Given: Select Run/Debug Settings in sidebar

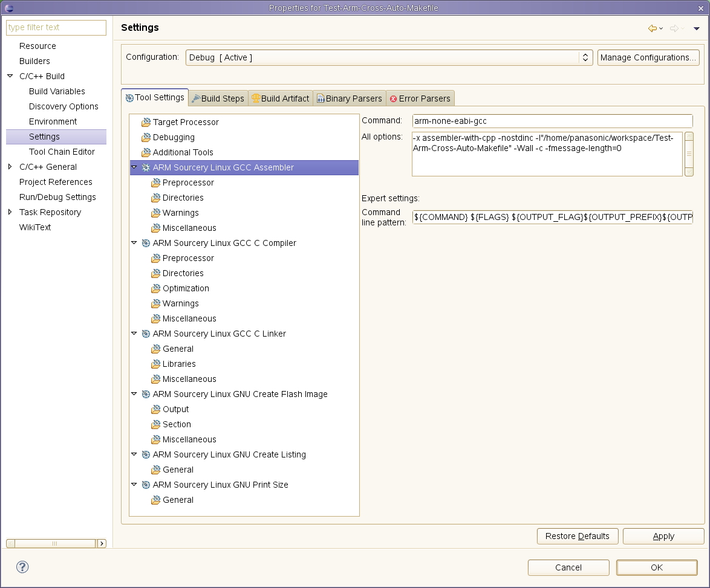Looking at the screenshot, I should [57, 197].
